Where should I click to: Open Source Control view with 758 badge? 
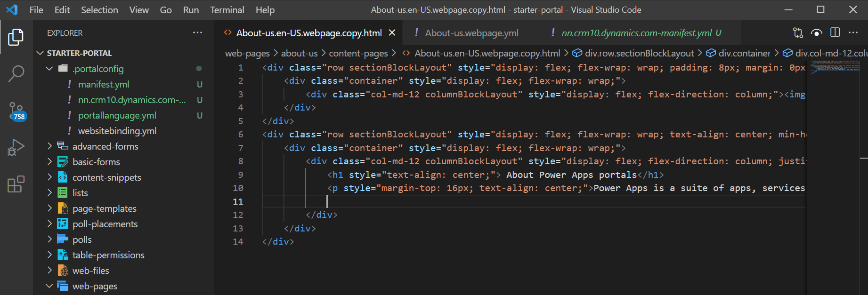point(16,111)
